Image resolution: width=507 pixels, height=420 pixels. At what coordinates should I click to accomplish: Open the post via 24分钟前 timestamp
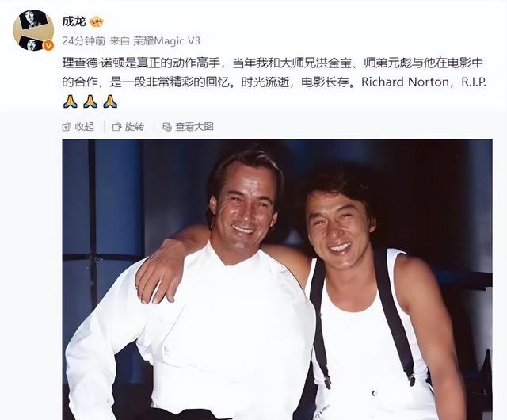tap(84, 41)
